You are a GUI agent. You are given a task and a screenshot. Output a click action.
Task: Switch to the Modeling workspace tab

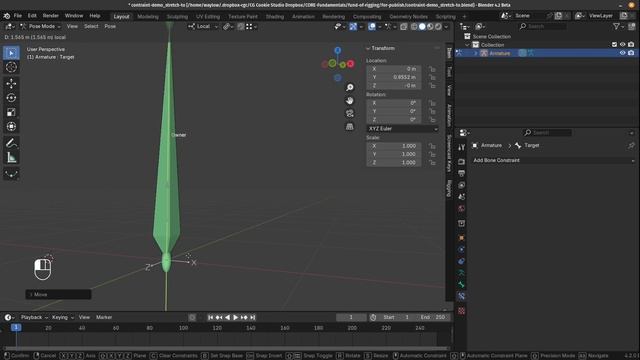[x=148, y=17]
